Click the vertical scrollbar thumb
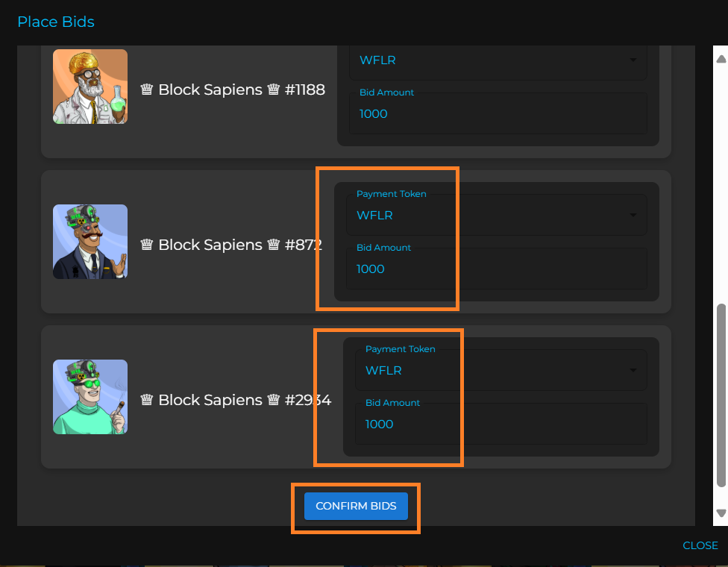The image size is (728, 567). click(721, 395)
